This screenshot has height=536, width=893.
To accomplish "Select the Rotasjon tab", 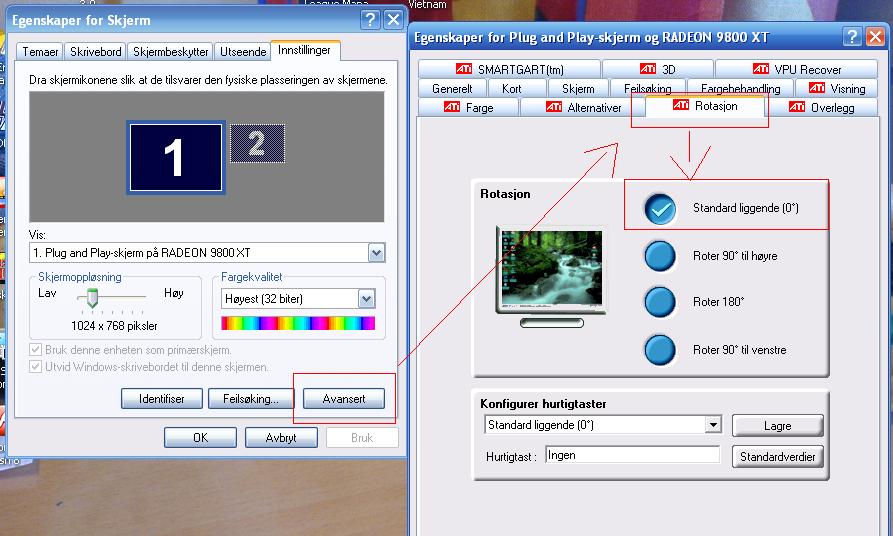I will click(x=705, y=105).
